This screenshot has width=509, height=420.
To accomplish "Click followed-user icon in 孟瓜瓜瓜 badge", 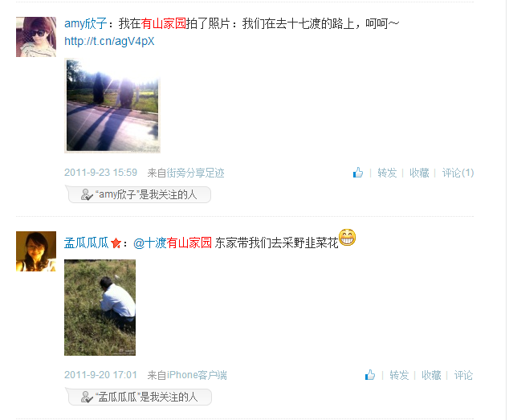I will coord(87,397).
